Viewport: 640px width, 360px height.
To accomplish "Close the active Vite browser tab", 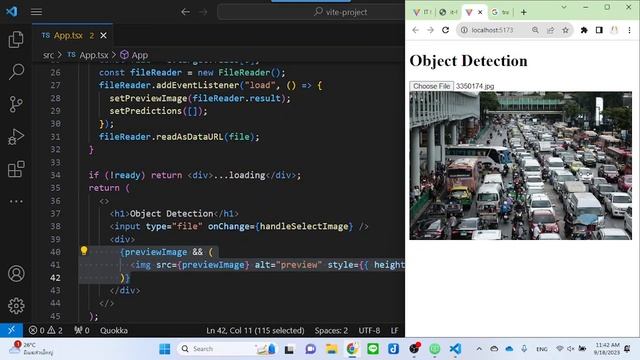I will [480, 12].
